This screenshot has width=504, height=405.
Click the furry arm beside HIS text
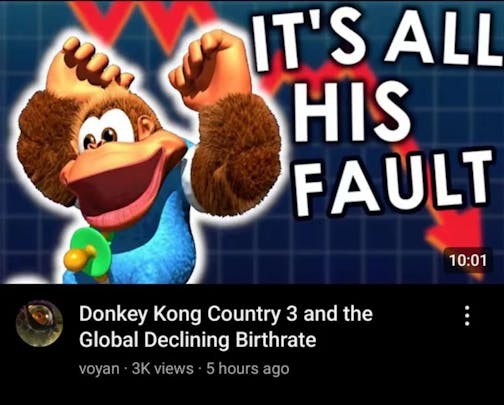click(x=238, y=155)
